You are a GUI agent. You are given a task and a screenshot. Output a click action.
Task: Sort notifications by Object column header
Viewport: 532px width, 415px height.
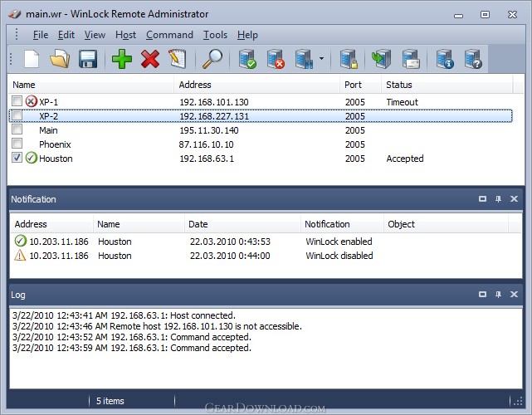pyautogui.click(x=446, y=224)
